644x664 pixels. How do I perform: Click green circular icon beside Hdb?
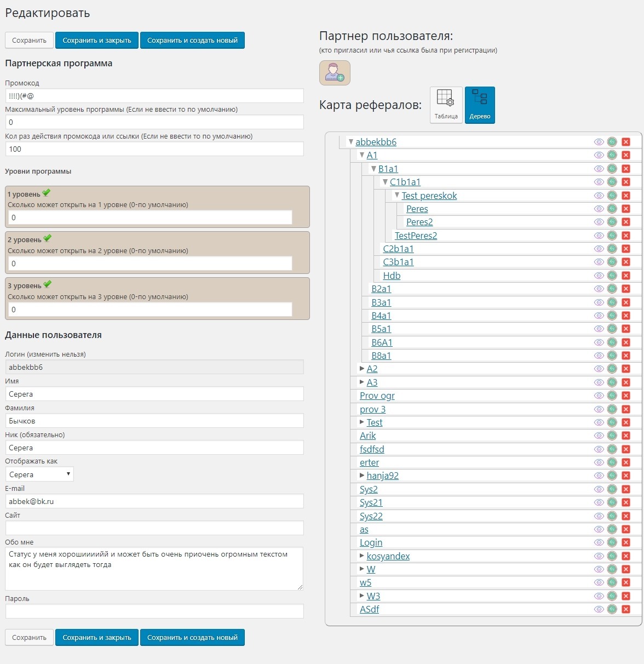point(612,276)
